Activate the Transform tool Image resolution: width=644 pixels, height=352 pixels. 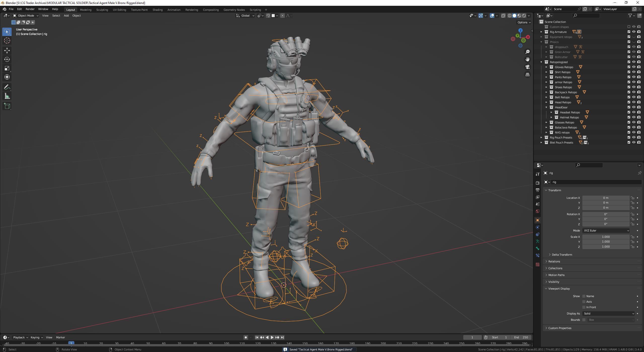(x=7, y=77)
